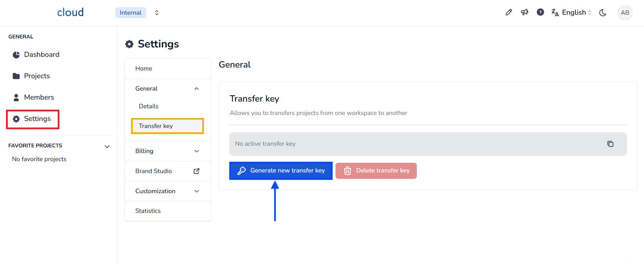Open announcements megaphone icon
The image size is (644, 264).
(x=524, y=12)
